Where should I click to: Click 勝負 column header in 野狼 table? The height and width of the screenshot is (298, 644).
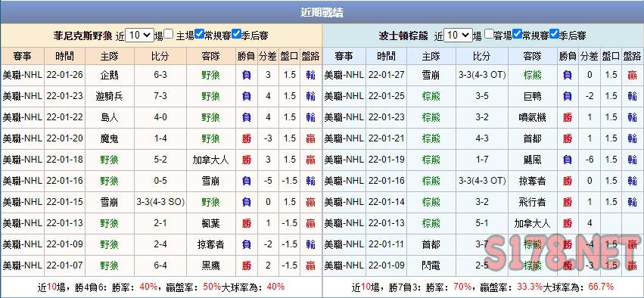coord(246,56)
